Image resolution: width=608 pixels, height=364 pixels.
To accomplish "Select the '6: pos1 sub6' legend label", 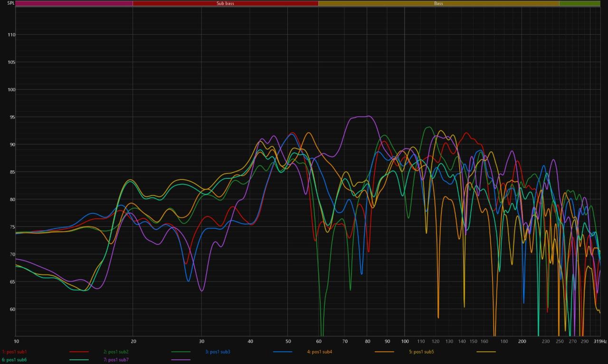I will coord(15,360).
